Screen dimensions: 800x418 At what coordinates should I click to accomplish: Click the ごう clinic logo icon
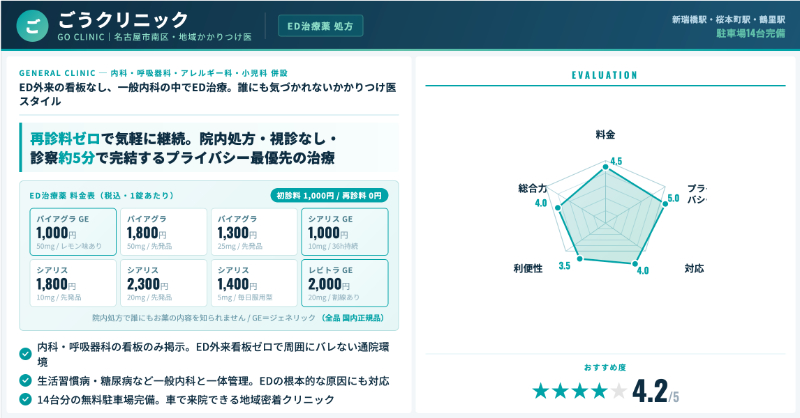(35, 26)
